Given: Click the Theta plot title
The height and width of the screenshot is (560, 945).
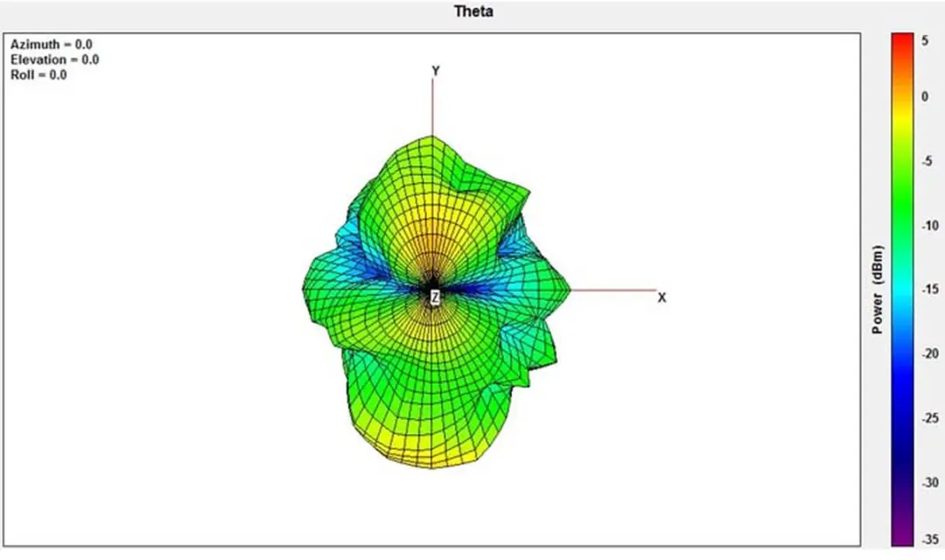Looking at the screenshot, I should point(473,11).
